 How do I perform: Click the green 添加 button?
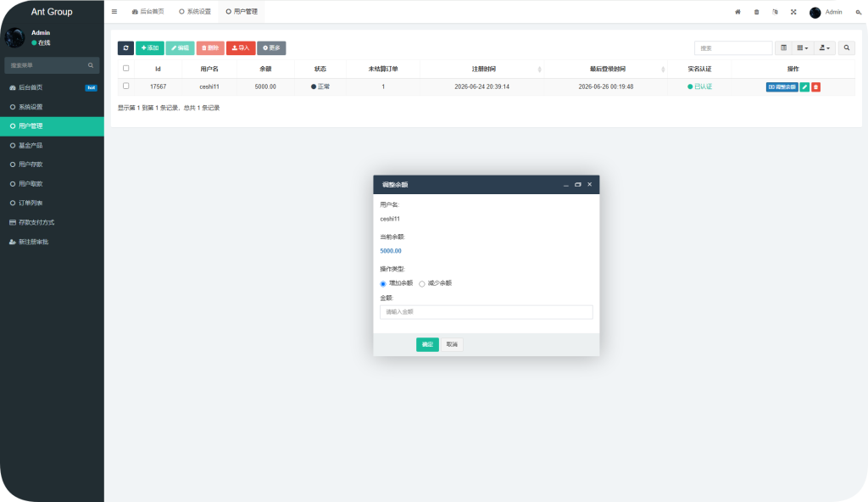tap(149, 48)
